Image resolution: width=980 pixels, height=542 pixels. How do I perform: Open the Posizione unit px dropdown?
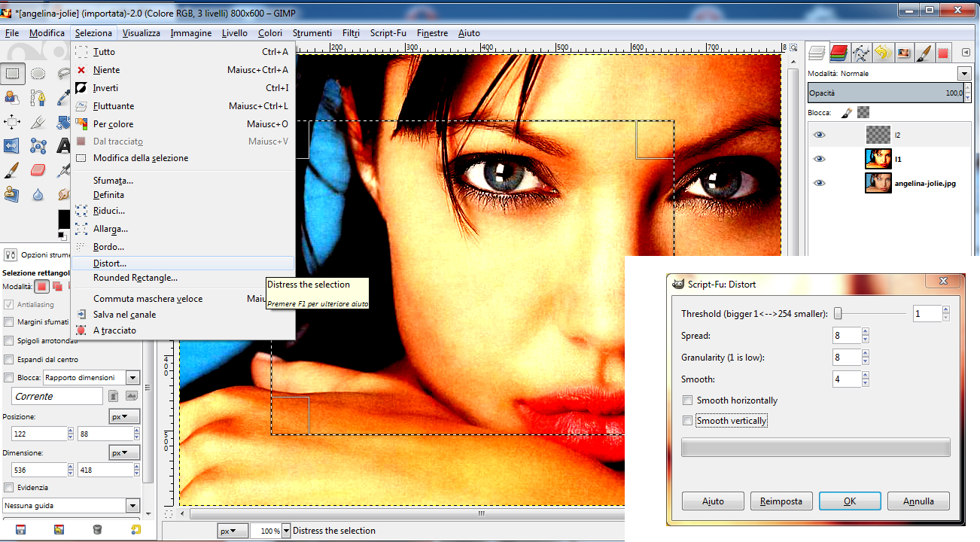(125, 416)
